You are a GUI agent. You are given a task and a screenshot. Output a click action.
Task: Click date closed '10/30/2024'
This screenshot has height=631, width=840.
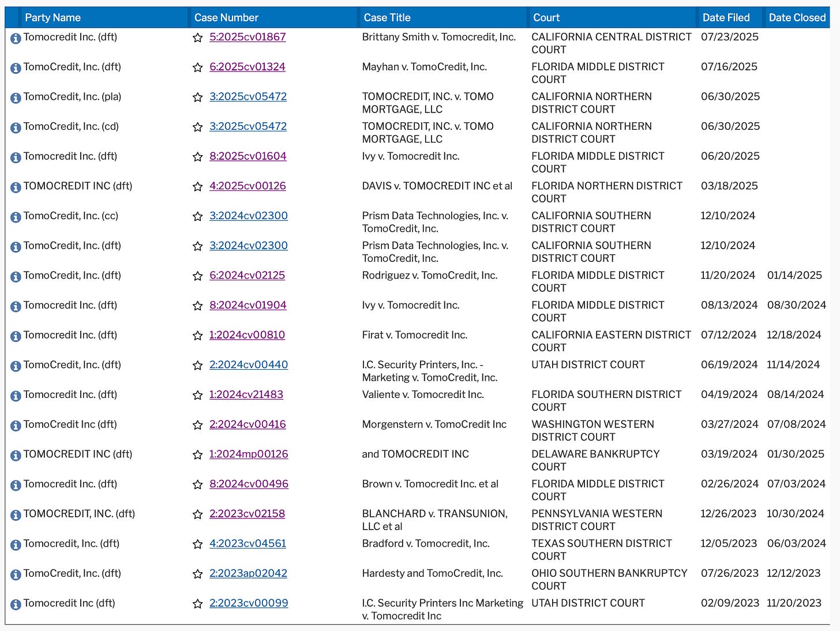[x=796, y=514]
